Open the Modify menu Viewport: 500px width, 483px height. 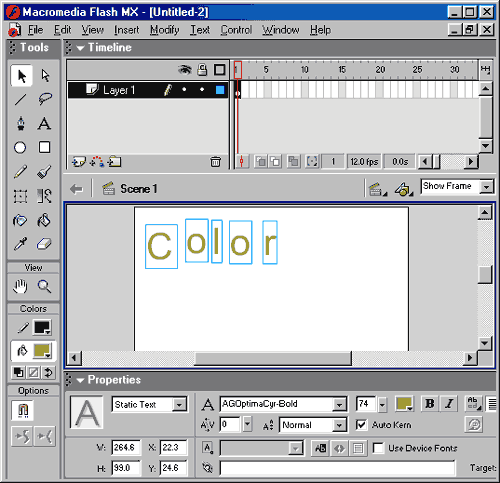[165, 30]
